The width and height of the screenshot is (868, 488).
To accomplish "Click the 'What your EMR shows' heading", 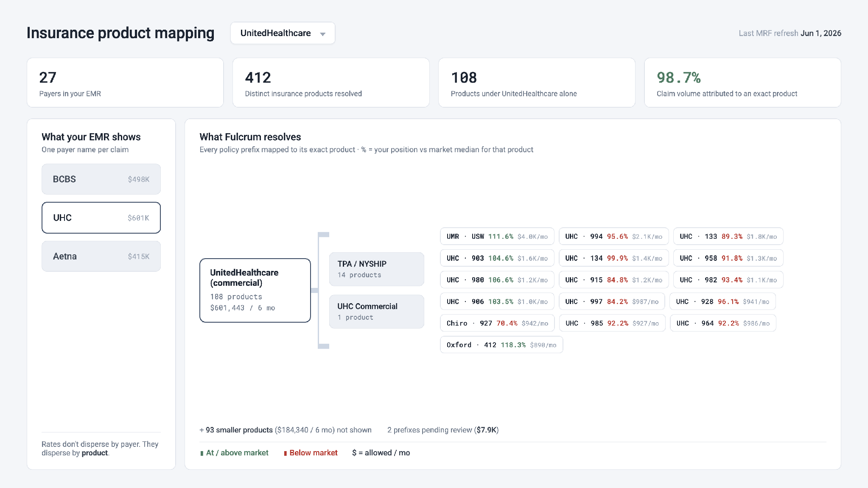I will [91, 137].
